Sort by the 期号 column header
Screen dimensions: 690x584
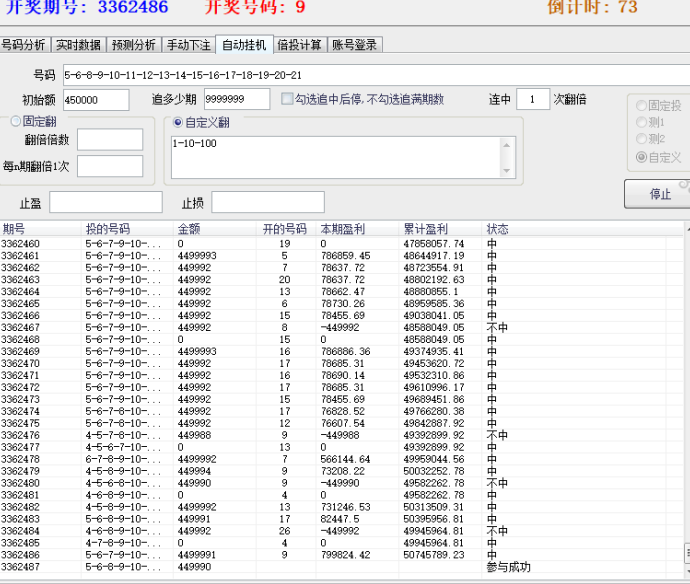click(x=41, y=229)
